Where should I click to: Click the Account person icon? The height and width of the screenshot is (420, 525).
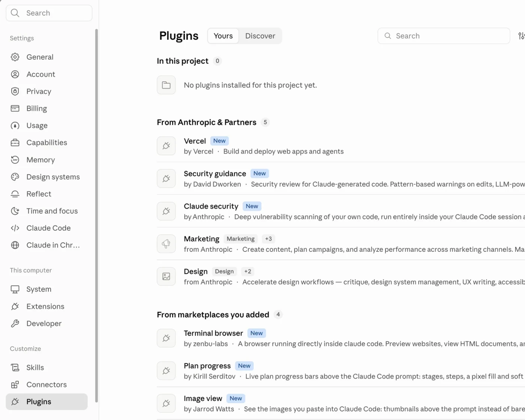point(15,74)
